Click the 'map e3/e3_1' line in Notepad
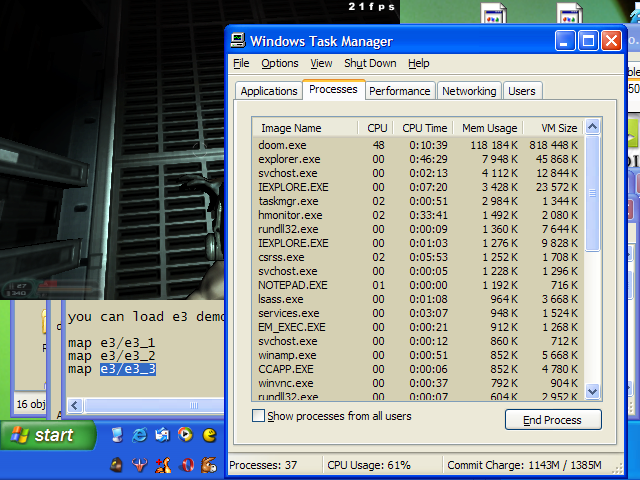Viewport: 640px width, 480px height. pos(111,343)
